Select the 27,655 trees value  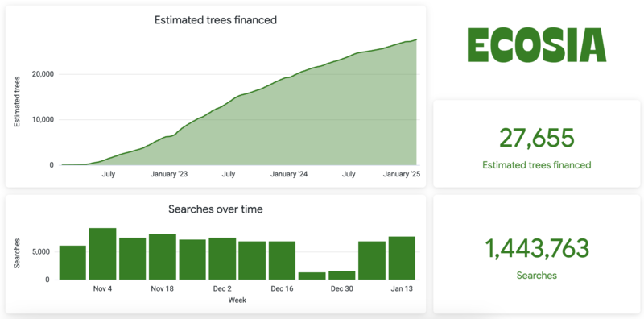536,138
